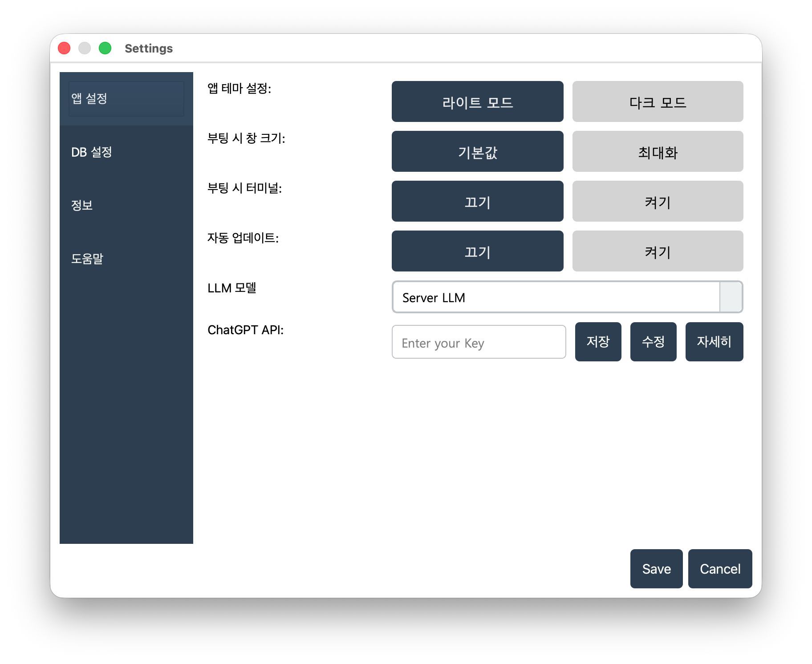Click the 부팅 시 창 크기 label

(x=246, y=138)
